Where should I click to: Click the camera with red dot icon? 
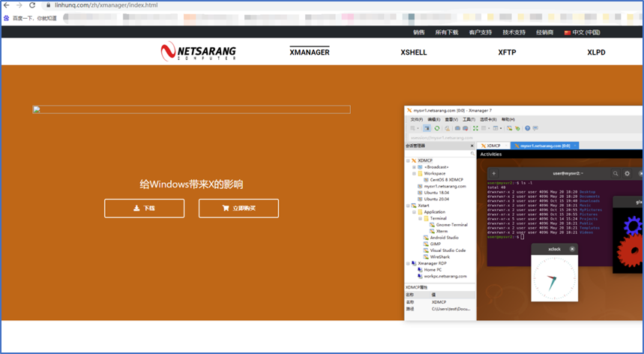466,128
